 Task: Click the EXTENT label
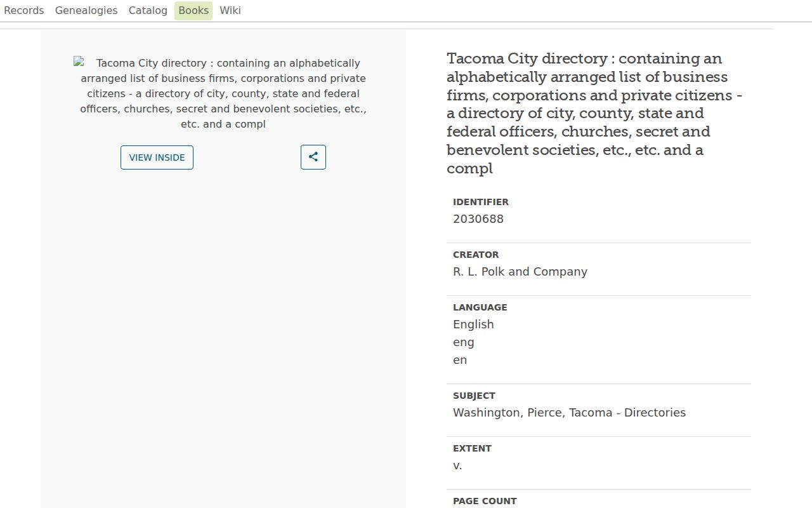pos(472,448)
